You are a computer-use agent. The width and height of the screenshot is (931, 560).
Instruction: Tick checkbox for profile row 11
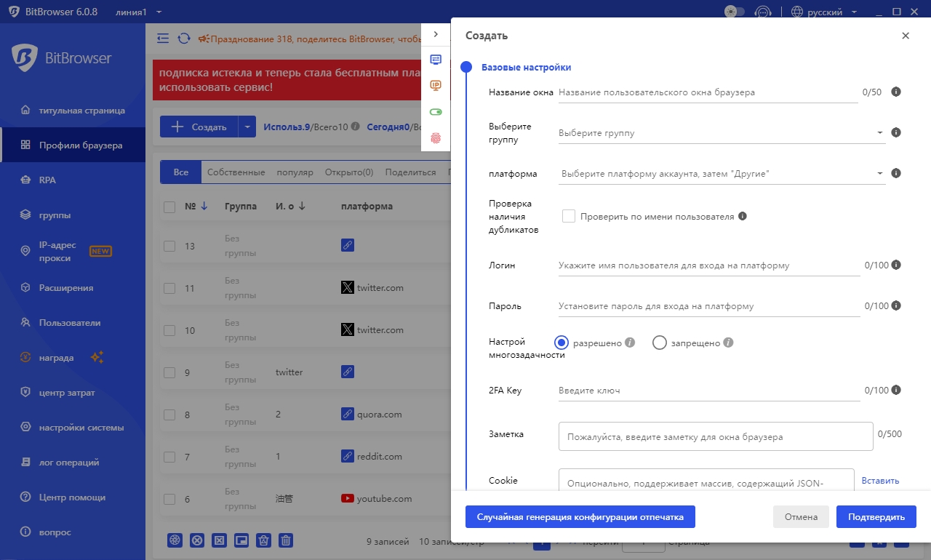pos(169,289)
